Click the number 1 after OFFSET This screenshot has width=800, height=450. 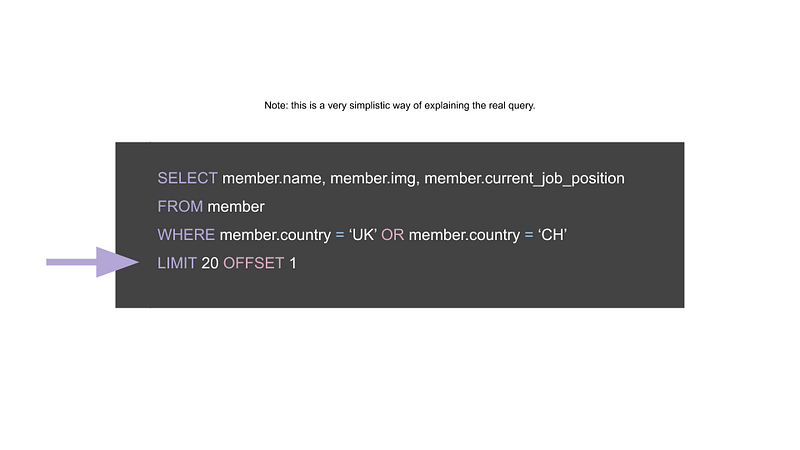click(x=293, y=263)
